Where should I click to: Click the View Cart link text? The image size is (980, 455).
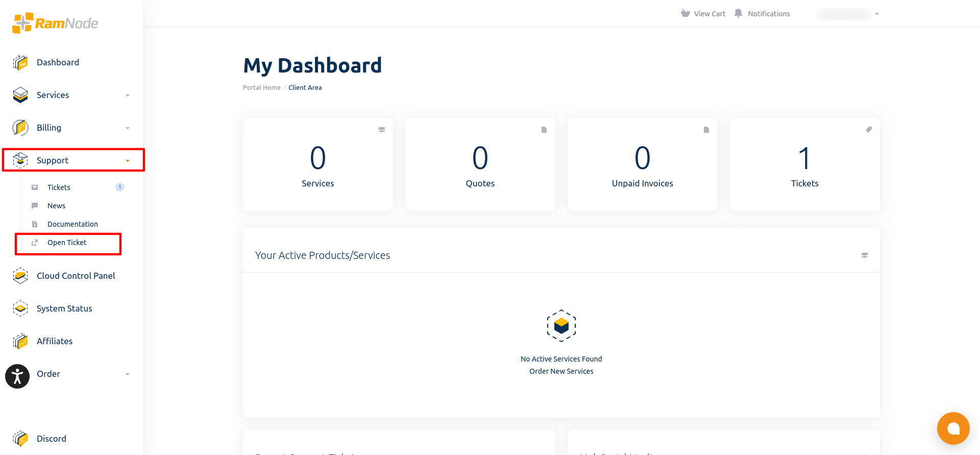point(709,14)
